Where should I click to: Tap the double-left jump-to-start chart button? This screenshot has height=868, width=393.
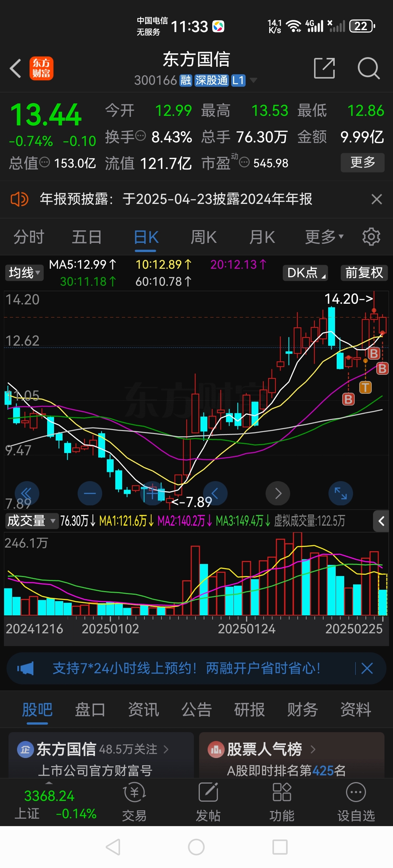coord(27,493)
